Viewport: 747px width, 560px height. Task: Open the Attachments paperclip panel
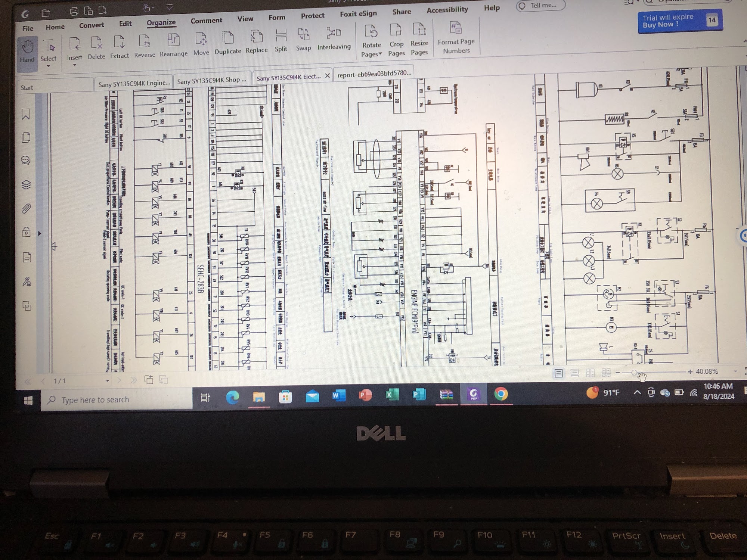(x=26, y=208)
